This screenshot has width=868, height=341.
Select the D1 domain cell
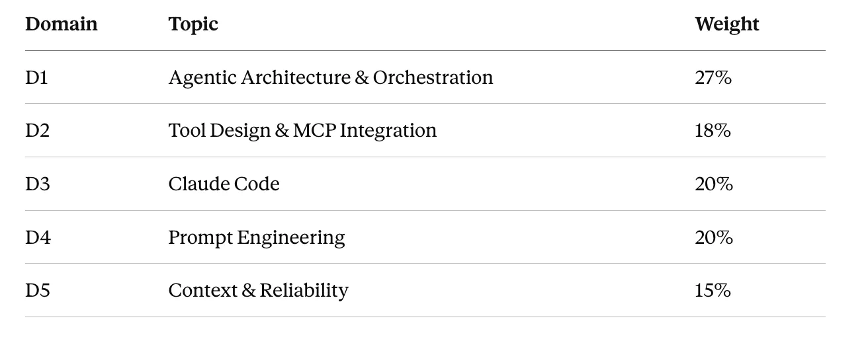pos(37,77)
